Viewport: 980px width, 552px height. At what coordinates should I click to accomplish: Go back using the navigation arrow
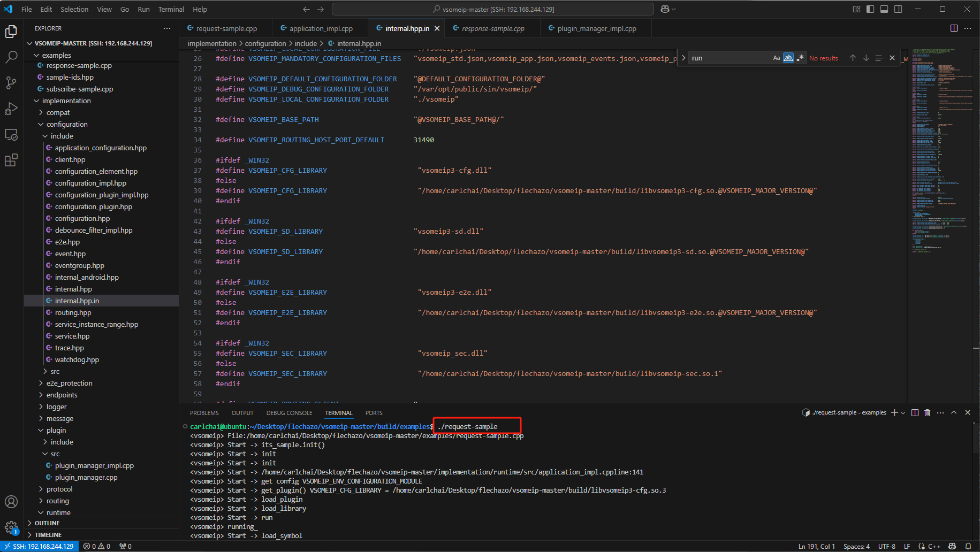click(306, 9)
